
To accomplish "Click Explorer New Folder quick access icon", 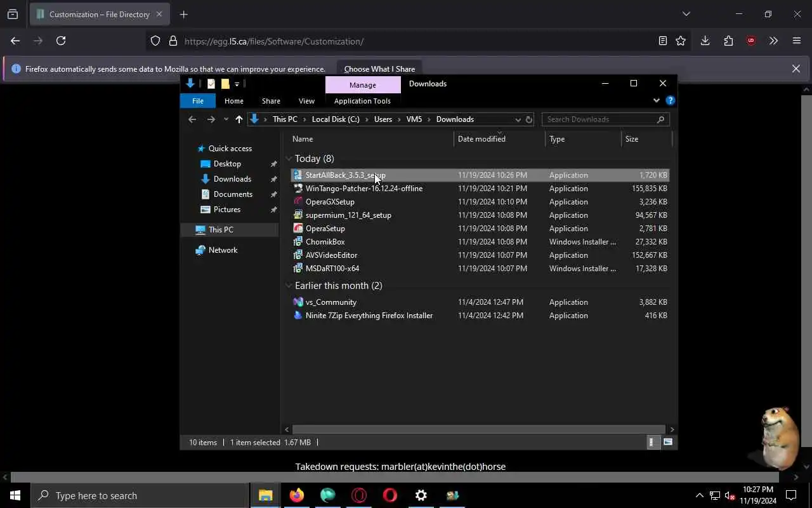I will point(225,84).
